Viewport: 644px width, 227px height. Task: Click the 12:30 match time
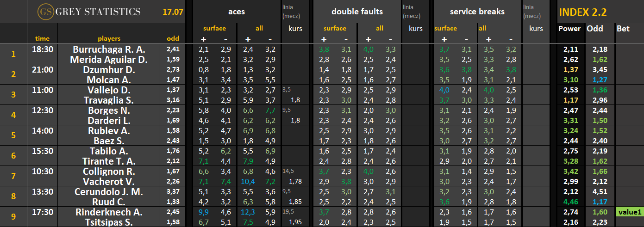pyautogui.click(x=43, y=110)
